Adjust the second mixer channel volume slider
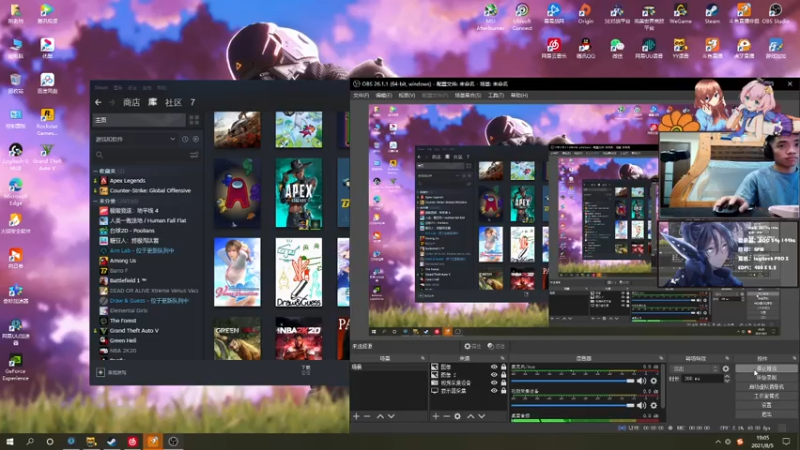The width and height of the screenshot is (800, 450). 572,406
